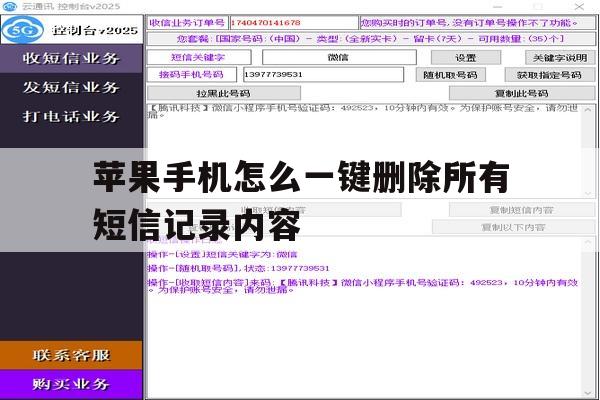Open 关键字说明 help button
The width and height of the screenshot is (600, 400).
point(560,58)
